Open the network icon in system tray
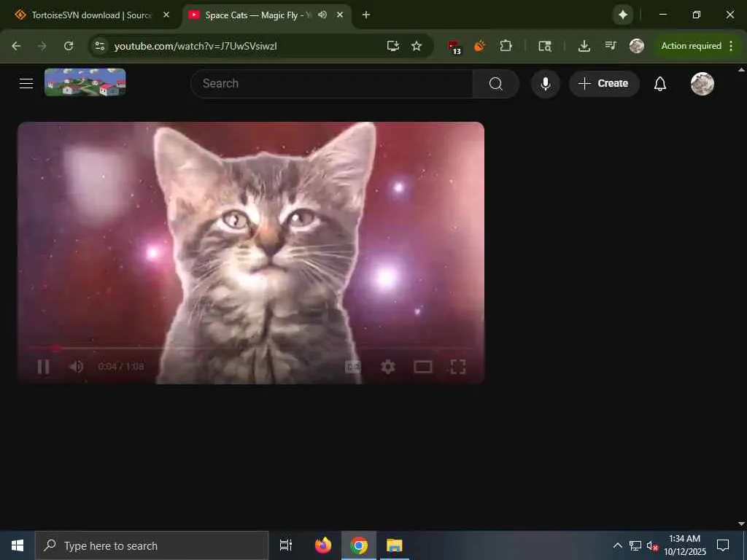Screen dimensions: 747x560 pyautogui.click(x=635, y=545)
